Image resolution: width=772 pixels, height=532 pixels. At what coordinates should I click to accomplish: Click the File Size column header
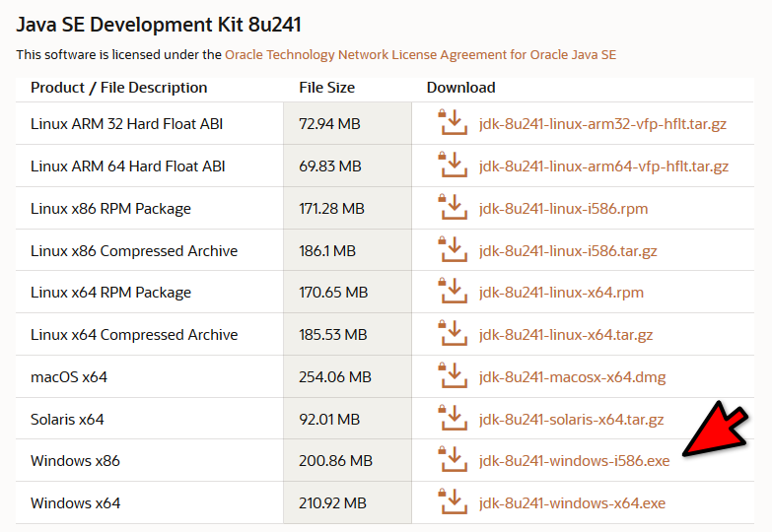pyautogui.click(x=327, y=88)
